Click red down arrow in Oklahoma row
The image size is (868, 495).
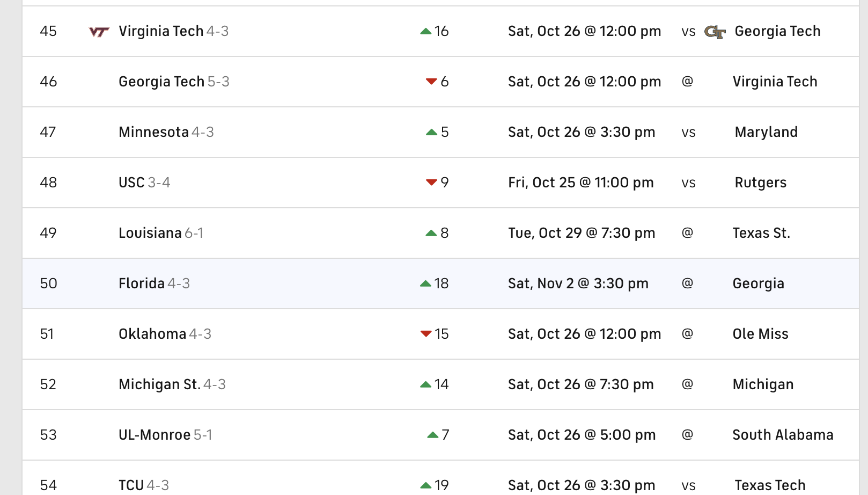click(426, 334)
